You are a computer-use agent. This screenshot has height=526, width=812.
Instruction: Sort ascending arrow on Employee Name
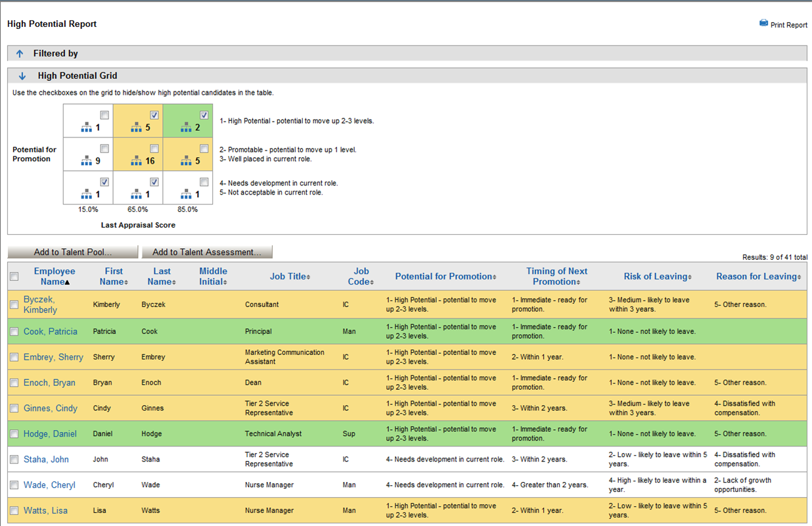[x=67, y=282]
